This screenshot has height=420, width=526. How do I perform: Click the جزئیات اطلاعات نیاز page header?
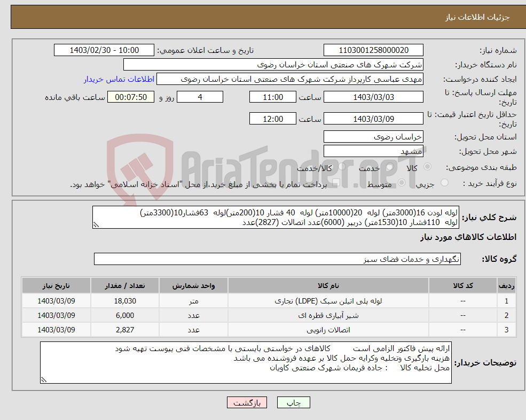point(477,17)
